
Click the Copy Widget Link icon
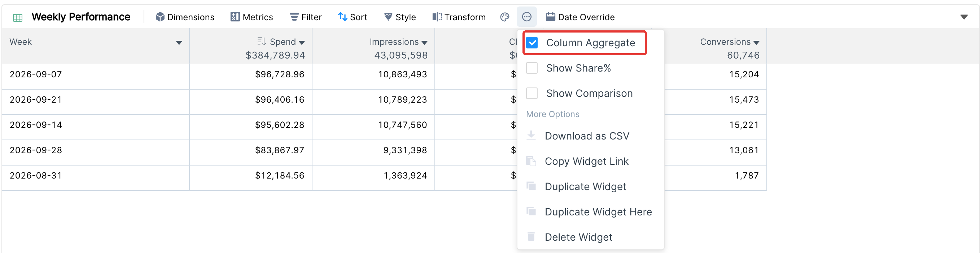click(x=531, y=161)
